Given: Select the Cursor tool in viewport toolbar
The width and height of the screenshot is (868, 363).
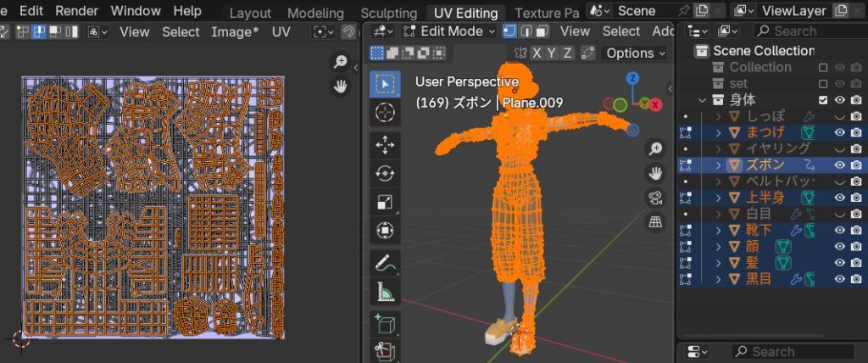Looking at the screenshot, I should [x=385, y=113].
